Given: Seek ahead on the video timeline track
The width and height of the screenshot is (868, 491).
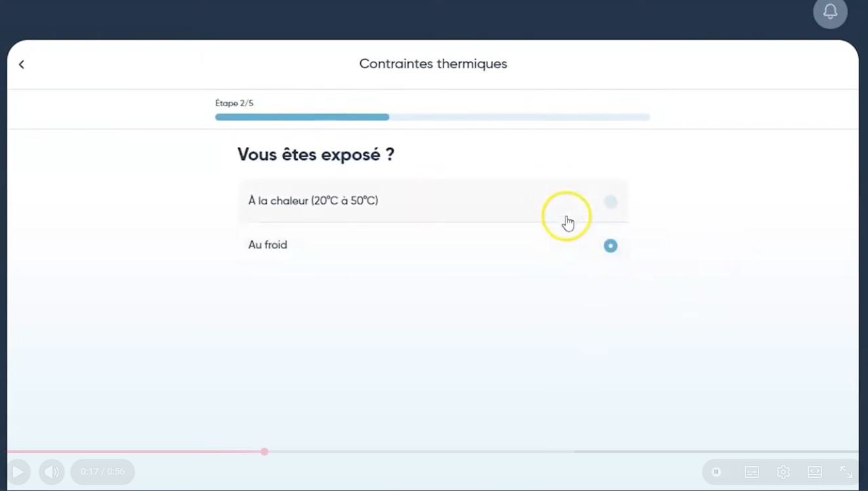Looking at the screenshot, I should (x=525, y=452).
